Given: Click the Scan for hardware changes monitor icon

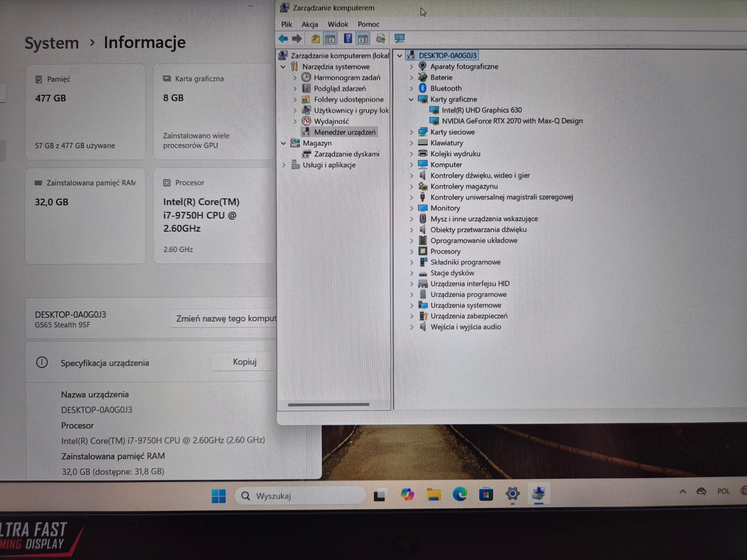Looking at the screenshot, I should (400, 38).
